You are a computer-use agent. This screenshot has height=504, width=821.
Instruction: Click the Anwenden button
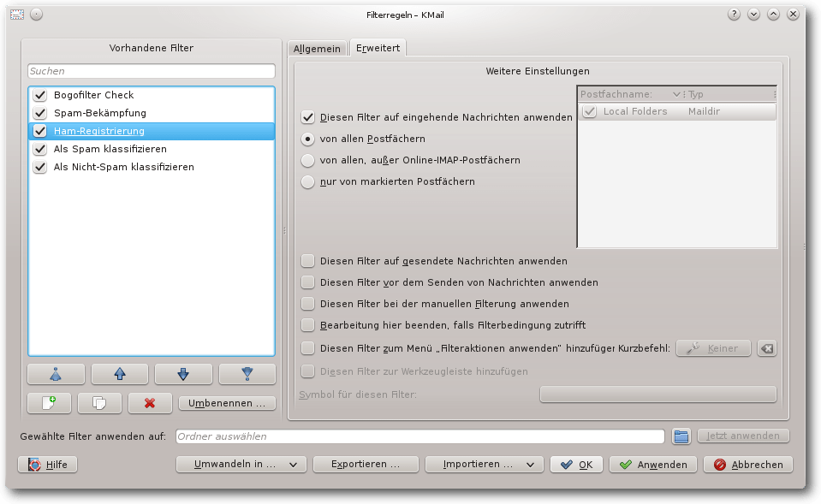[x=653, y=465]
